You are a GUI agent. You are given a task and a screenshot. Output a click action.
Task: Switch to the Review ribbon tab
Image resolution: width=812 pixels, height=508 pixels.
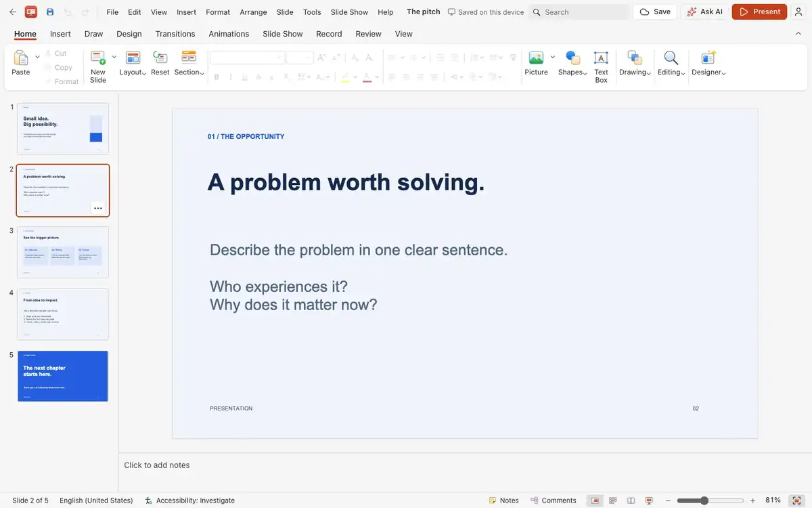click(368, 34)
